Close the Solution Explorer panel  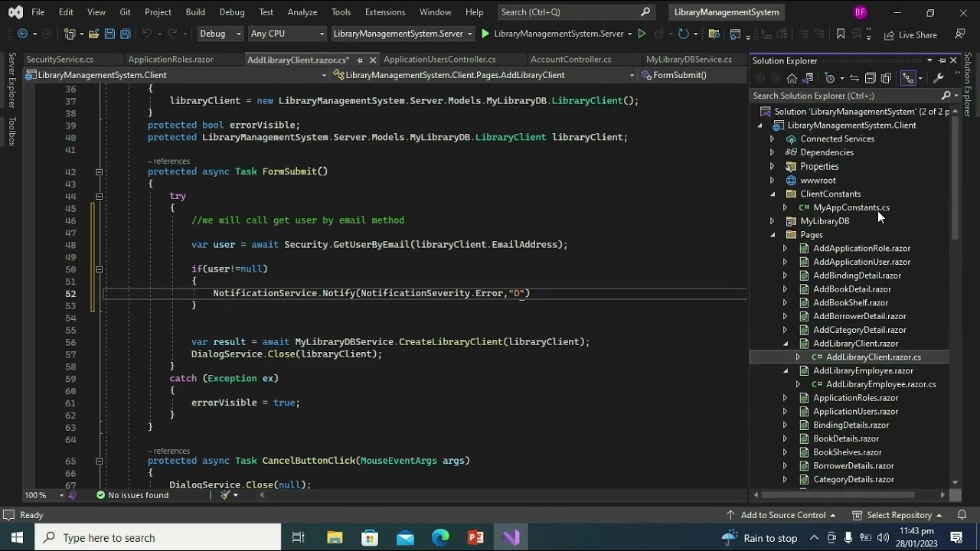click(x=953, y=60)
